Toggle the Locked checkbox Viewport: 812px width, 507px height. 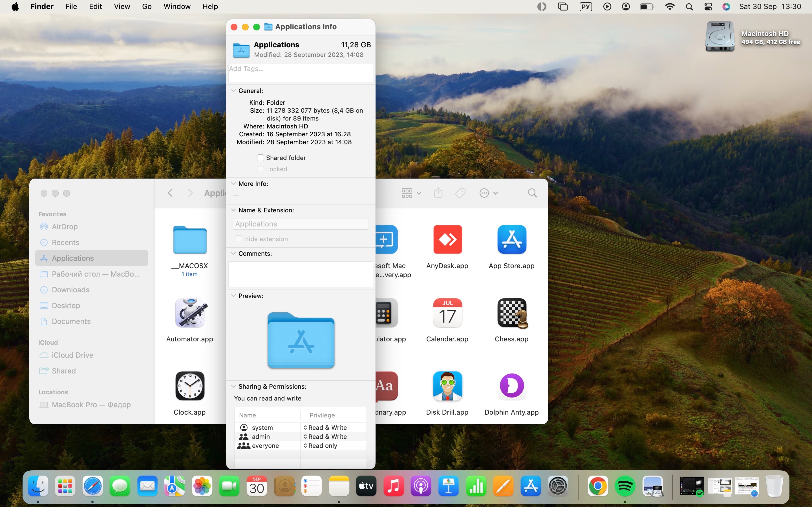tap(261, 169)
